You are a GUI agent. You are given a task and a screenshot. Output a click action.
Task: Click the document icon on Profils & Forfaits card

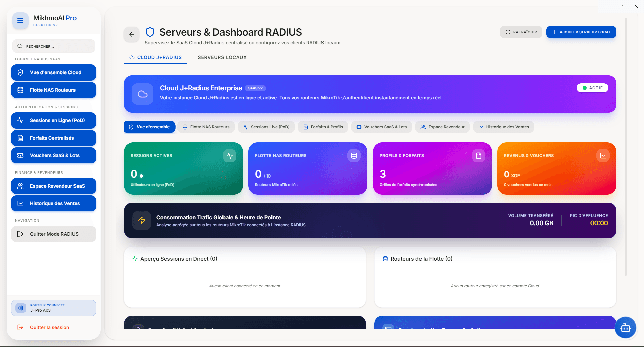click(479, 156)
